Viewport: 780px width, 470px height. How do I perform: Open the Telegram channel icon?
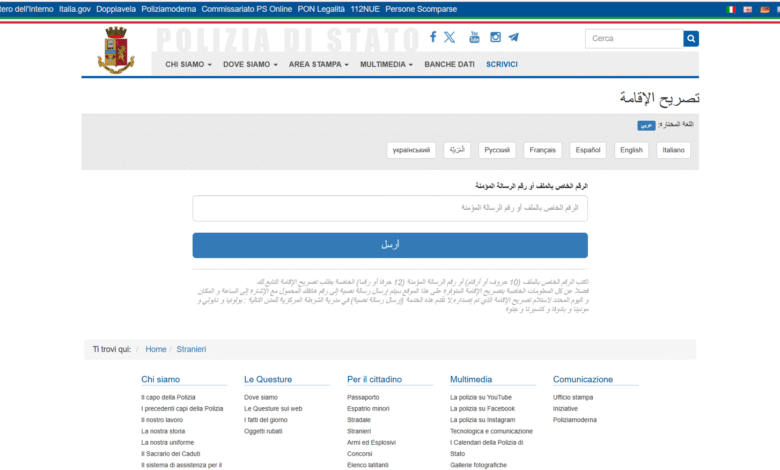(x=513, y=37)
